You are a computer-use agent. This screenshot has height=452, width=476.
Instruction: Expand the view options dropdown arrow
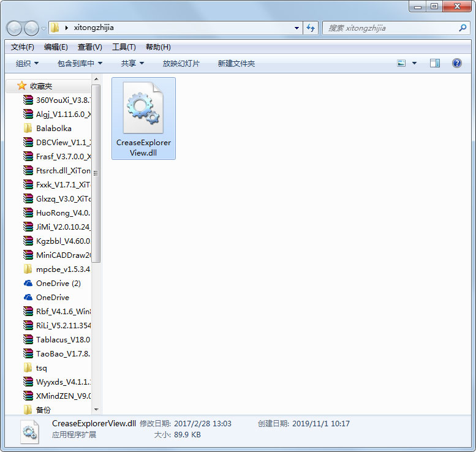pyautogui.click(x=415, y=63)
